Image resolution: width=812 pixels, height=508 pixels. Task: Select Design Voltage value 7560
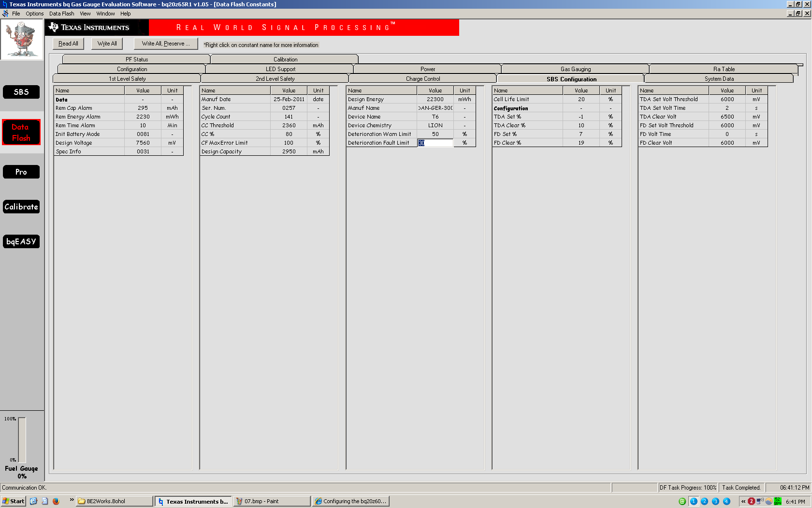point(143,143)
